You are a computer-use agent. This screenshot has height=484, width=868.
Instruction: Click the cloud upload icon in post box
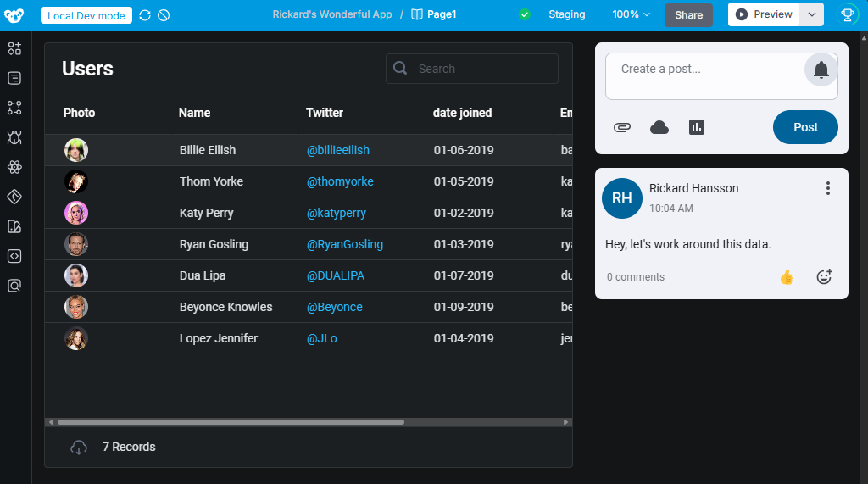(x=659, y=127)
